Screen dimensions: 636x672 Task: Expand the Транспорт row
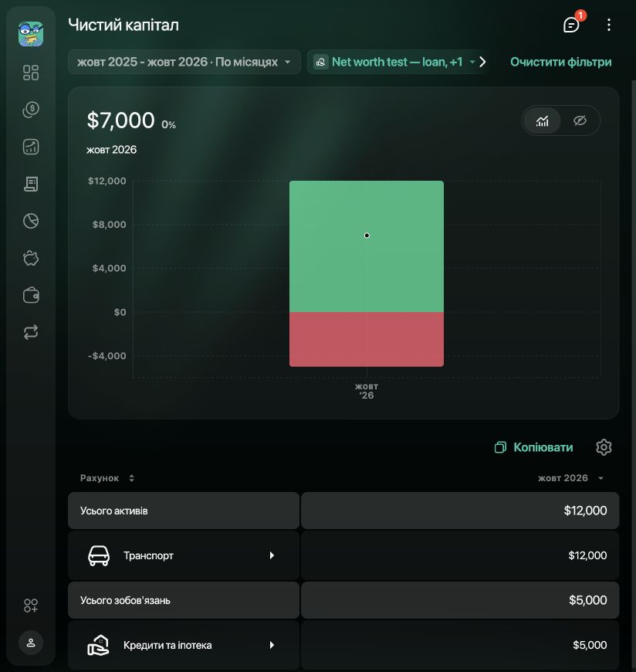pyautogui.click(x=272, y=555)
